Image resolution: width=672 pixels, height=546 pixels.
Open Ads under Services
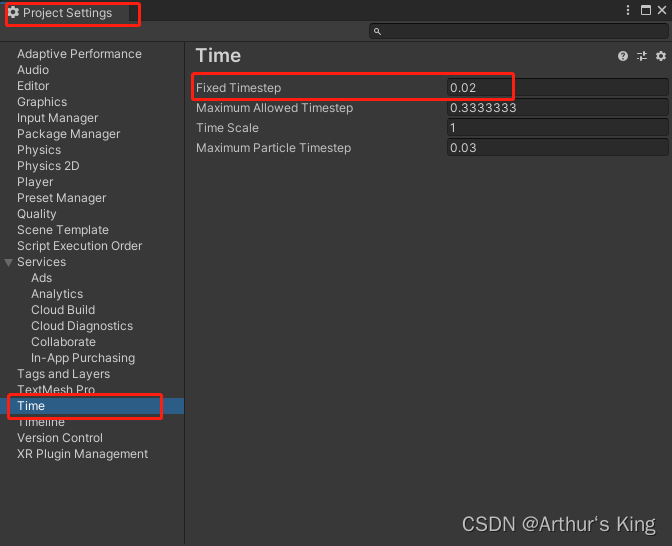[42, 278]
